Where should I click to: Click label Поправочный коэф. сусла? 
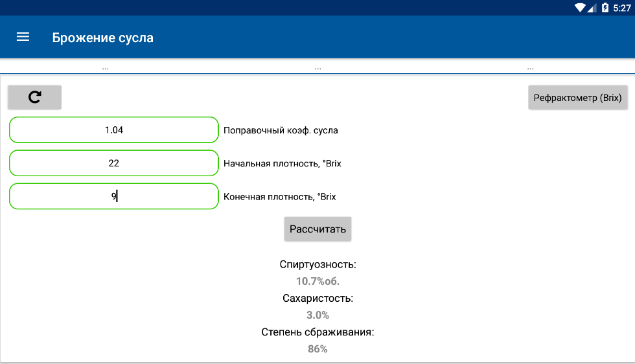[281, 130]
